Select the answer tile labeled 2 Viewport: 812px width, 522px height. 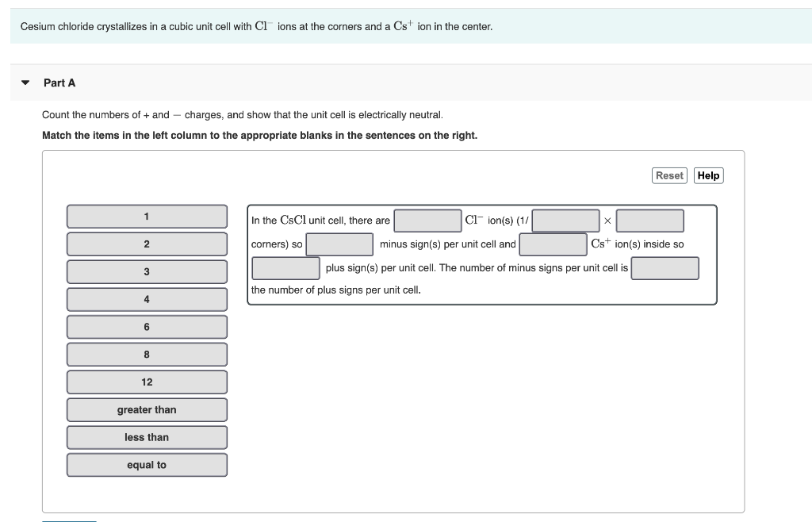(147, 244)
